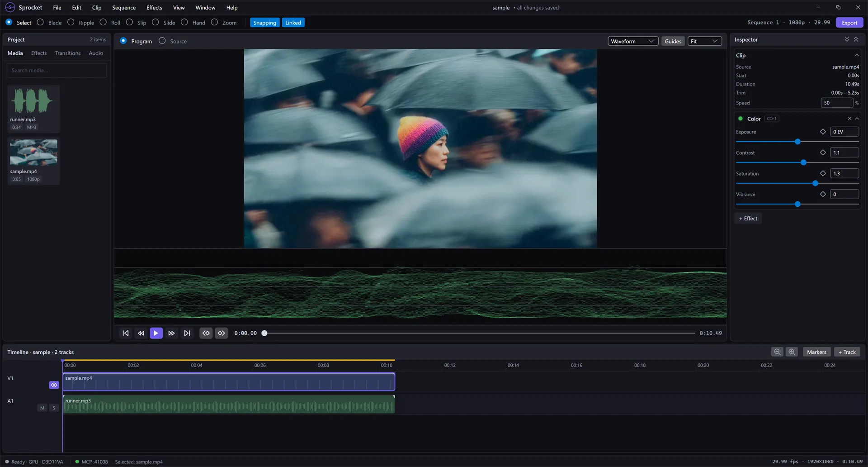Viewport: 868px width, 467px height.
Task: Click the + Effect button
Action: pyautogui.click(x=748, y=219)
